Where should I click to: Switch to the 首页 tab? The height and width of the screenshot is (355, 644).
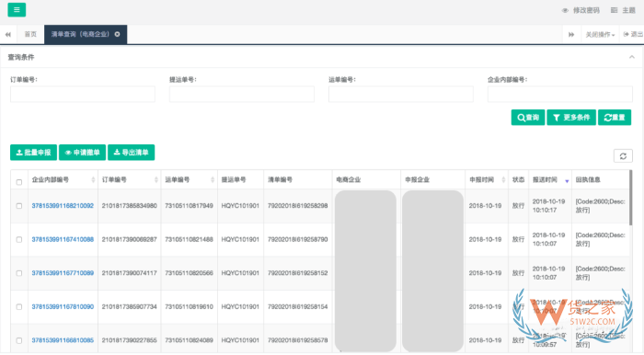tap(30, 34)
